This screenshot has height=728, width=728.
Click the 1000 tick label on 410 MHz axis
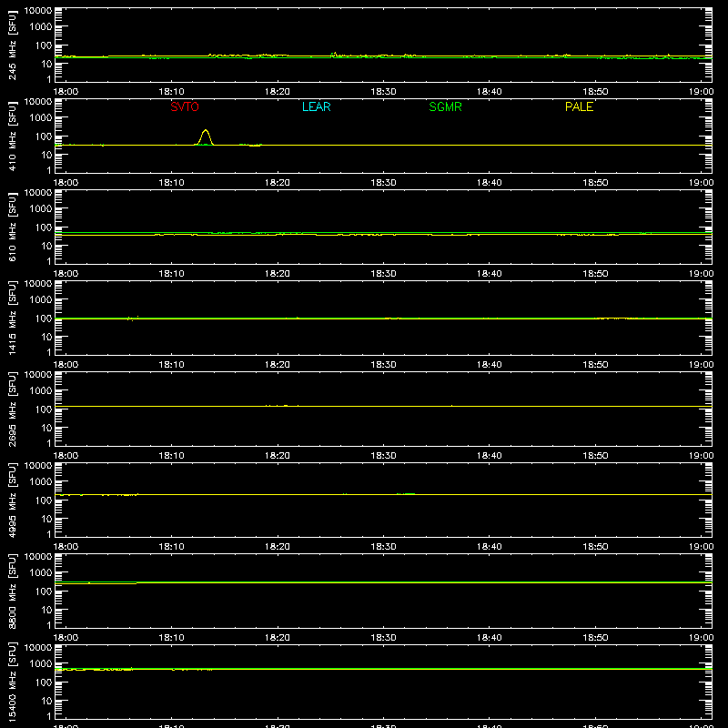coord(41,118)
